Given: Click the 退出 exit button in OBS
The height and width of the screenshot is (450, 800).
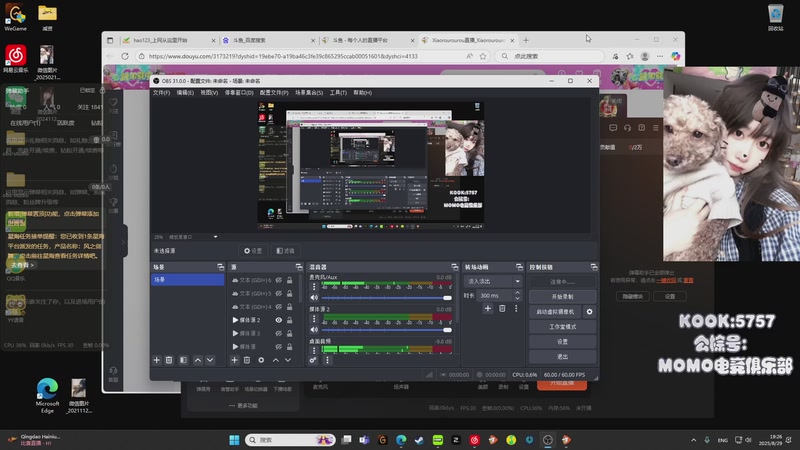Looking at the screenshot, I should (x=562, y=357).
